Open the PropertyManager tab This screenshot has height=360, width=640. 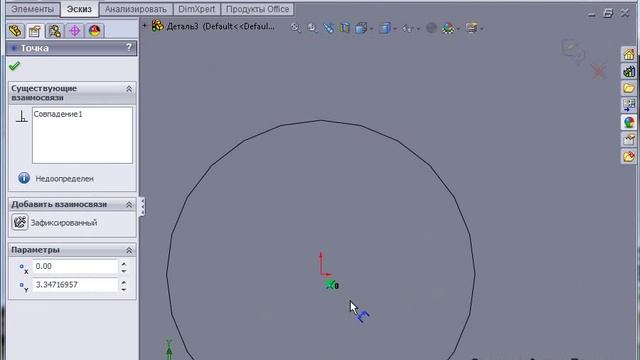click(35, 31)
